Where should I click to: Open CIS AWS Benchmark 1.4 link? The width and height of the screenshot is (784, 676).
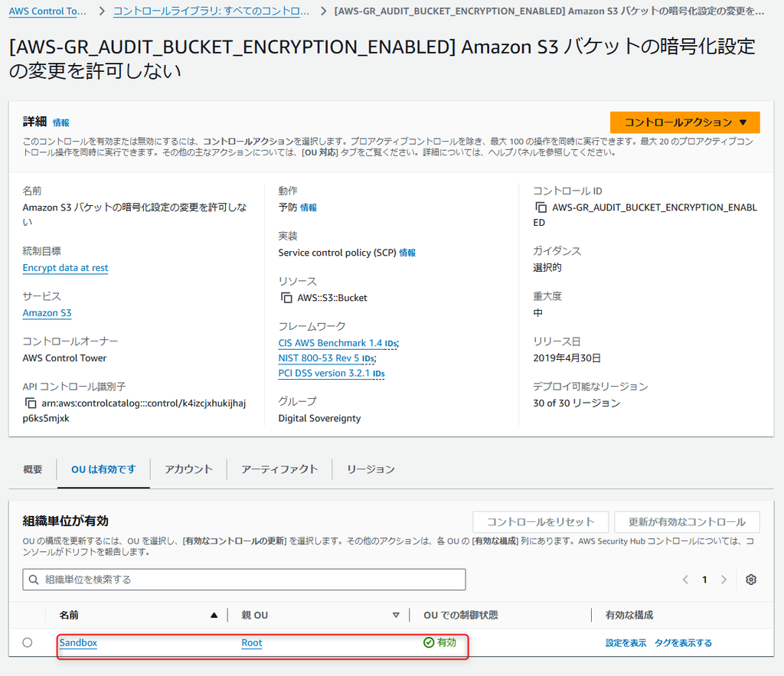click(330, 343)
